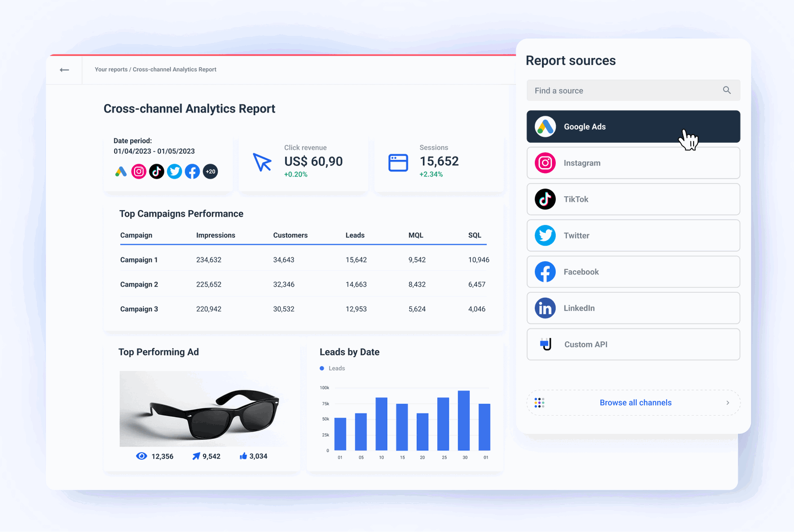The image size is (794, 532).
Task: Click the thumbs-up likes indicator on the ad
Action: [x=243, y=456]
